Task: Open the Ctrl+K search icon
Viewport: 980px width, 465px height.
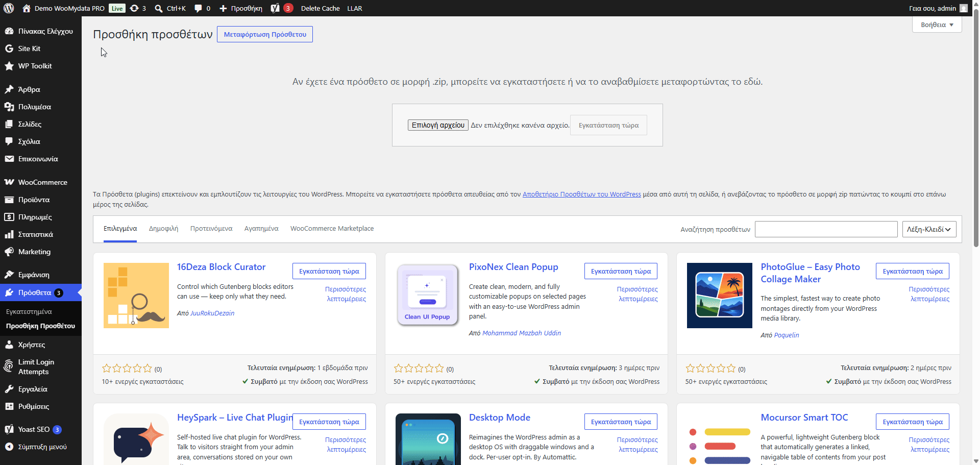Action: point(159,8)
